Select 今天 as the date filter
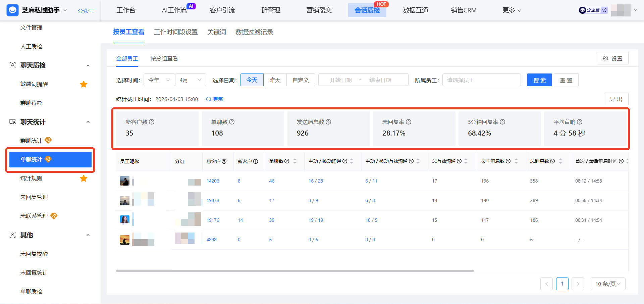 coord(252,80)
